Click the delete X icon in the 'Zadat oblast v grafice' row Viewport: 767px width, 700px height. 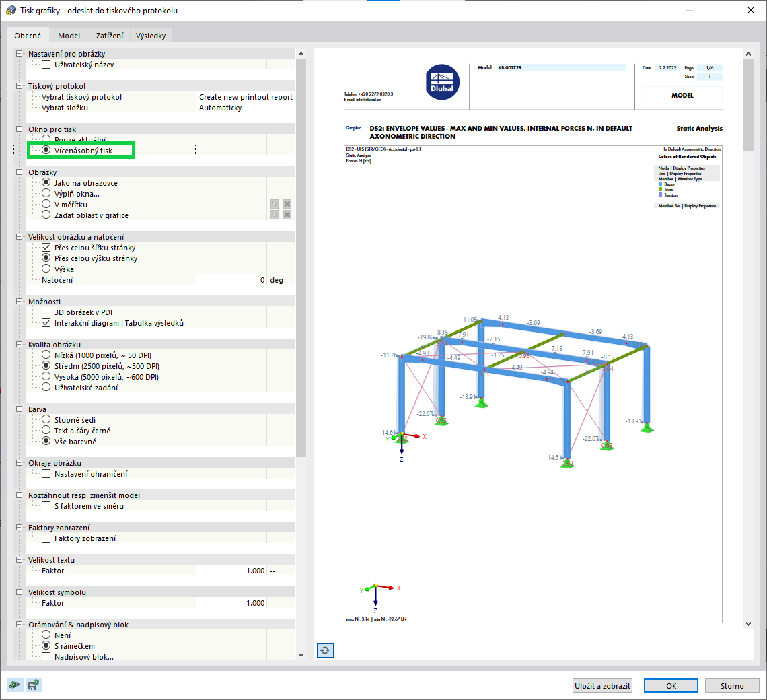287,215
